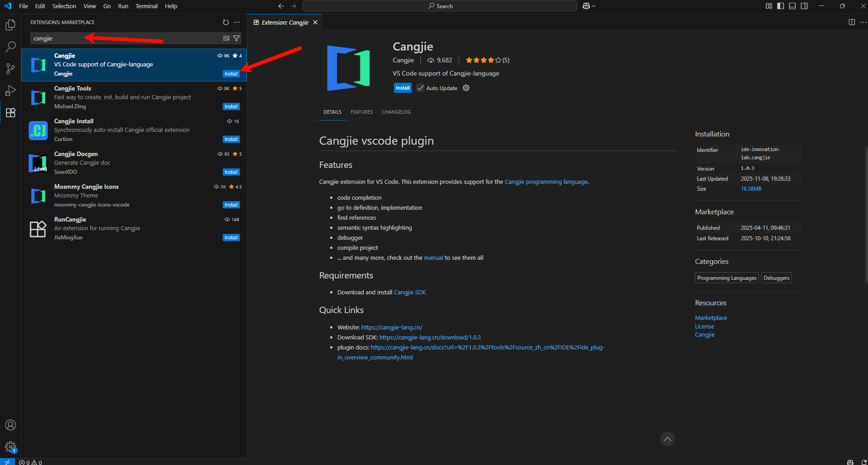Viewport: 868px width, 465px height.
Task: Open the Cangjie SDK link
Action: (x=410, y=292)
